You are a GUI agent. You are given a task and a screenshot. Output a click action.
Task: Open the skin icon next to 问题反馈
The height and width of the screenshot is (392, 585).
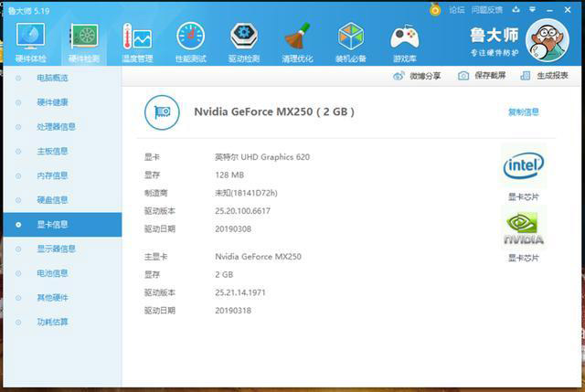516,10
